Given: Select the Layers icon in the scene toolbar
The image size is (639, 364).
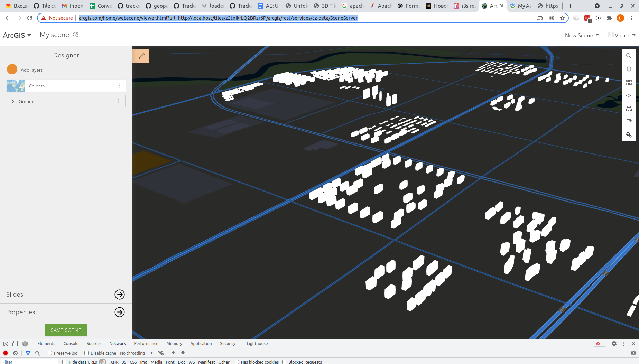Looking at the screenshot, I should click(629, 69).
